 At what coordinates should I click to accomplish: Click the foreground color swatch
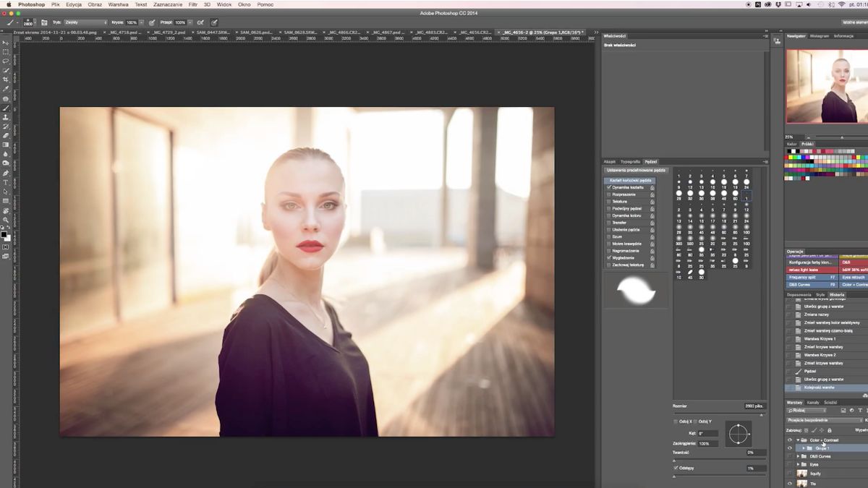(x=4, y=234)
